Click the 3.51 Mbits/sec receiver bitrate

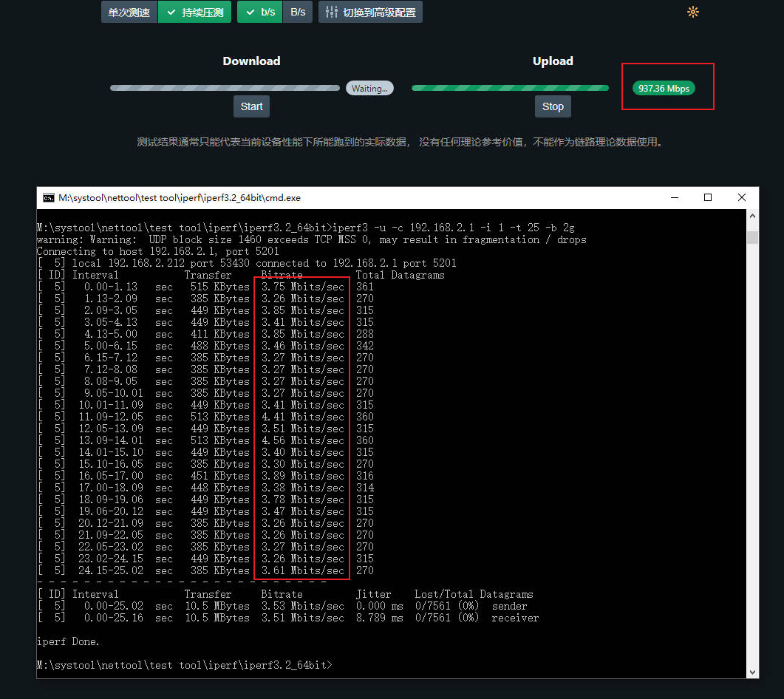click(x=303, y=618)
